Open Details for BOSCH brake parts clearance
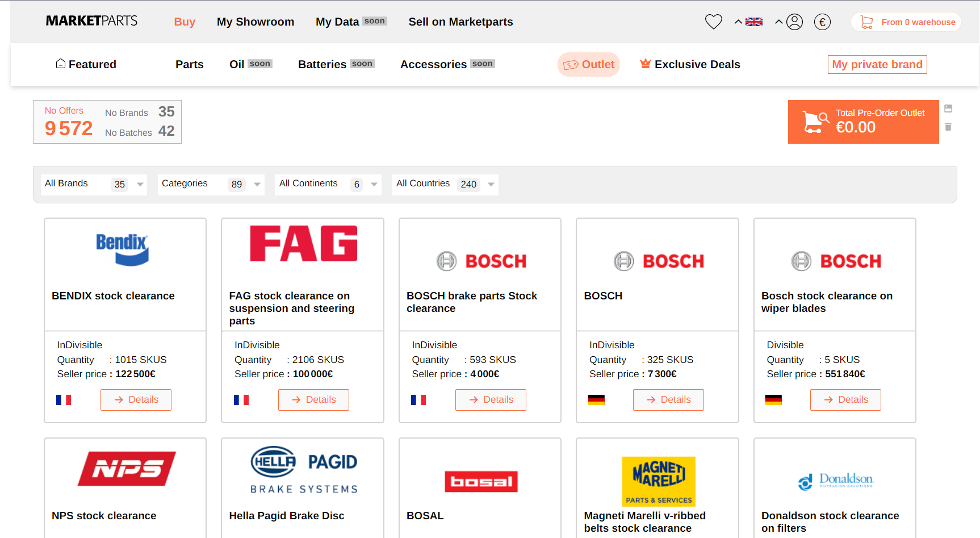The height and width of the screenshot is (538, 980). coord(491,400)
